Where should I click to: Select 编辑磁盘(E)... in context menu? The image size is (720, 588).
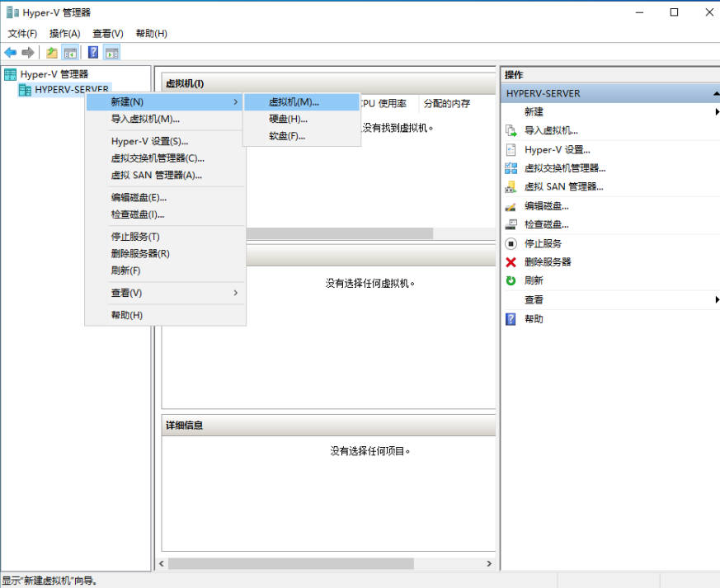[x=165, y=198]
